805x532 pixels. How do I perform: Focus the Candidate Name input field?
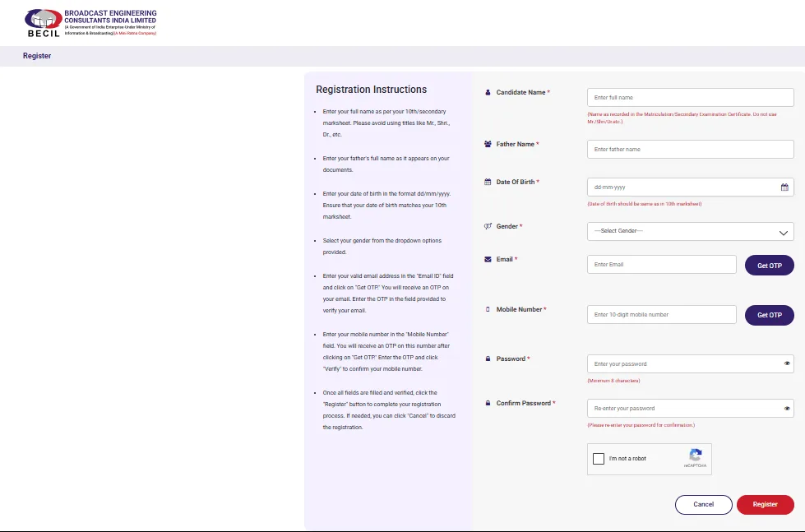coord(691,98)
